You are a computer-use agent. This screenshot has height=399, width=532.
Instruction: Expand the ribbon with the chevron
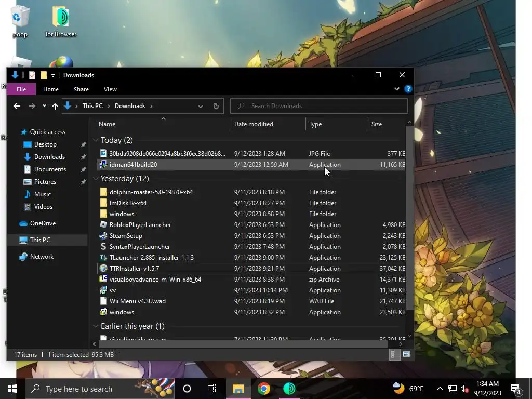(x=396, y=89)
